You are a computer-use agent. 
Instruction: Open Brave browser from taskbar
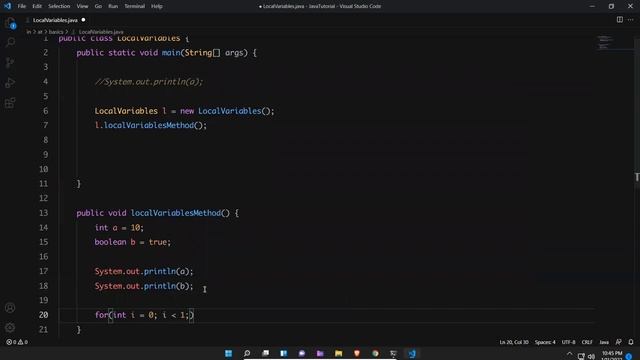click(357, 353)
